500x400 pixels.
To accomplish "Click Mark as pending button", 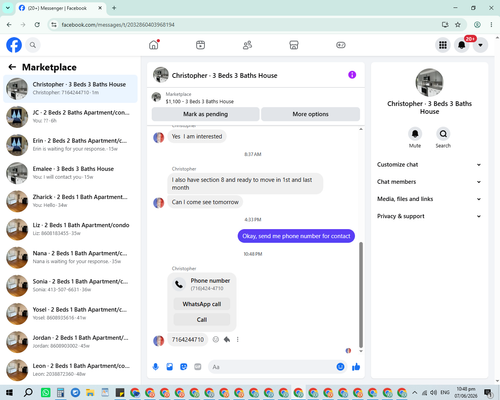I will pos(206,114).
